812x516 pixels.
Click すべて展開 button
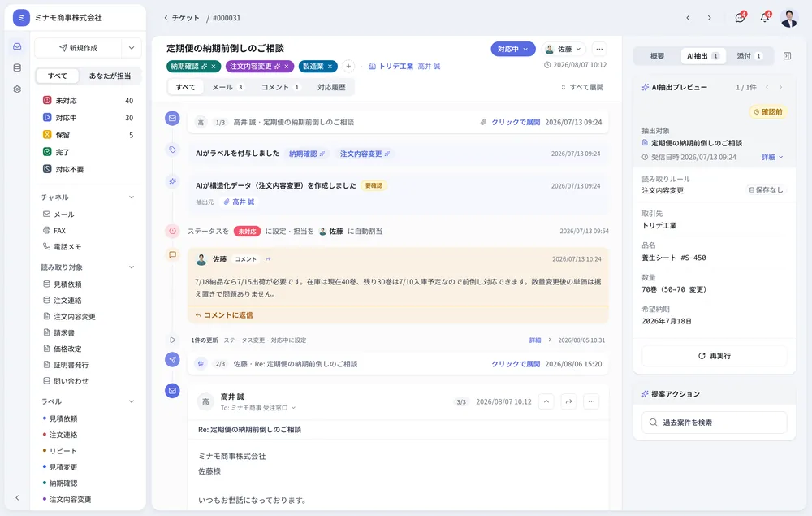point(582,87)
